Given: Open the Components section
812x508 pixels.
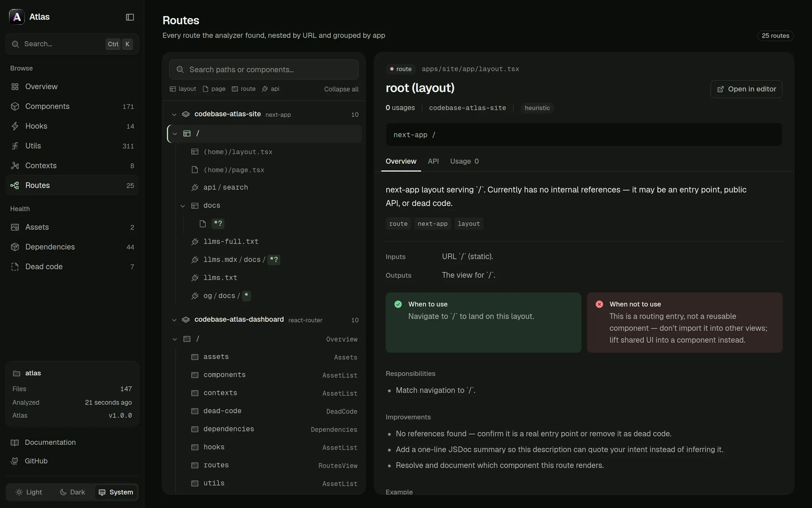Looking at the screenshot, I should tap(72, 106).
